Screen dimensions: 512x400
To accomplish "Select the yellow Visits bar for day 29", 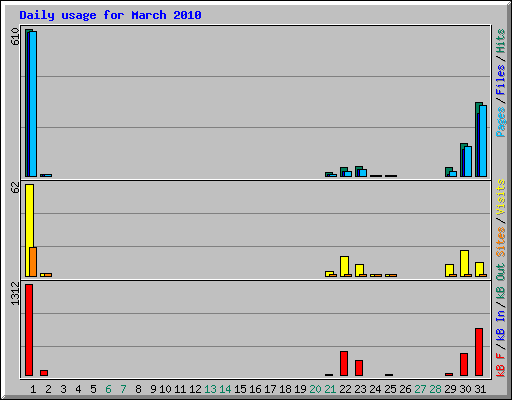I will tap(449, 271).
